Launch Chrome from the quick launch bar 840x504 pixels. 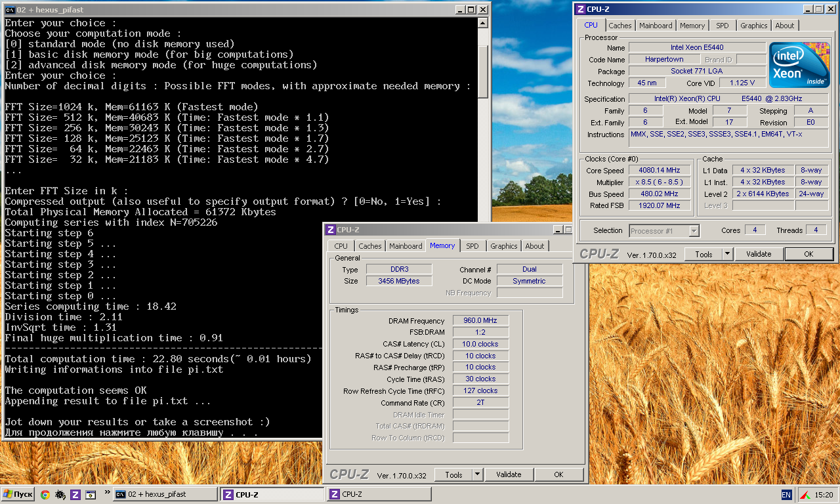click(x=45, y=494)
